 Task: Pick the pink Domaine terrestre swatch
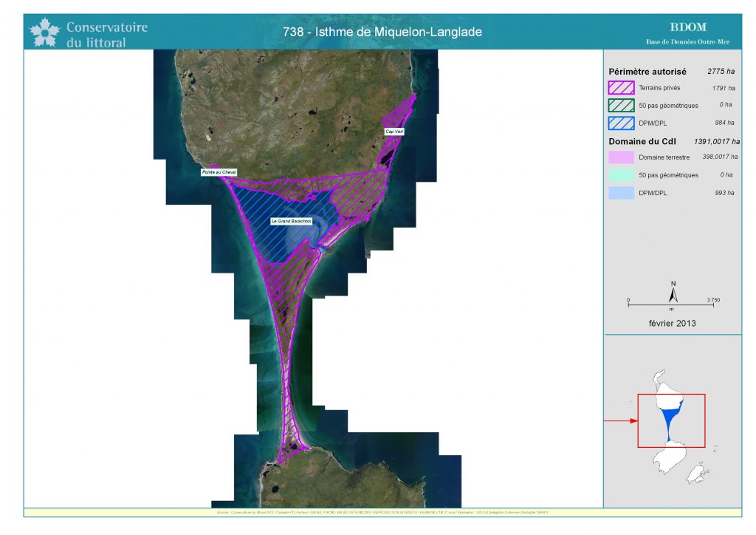621,157
